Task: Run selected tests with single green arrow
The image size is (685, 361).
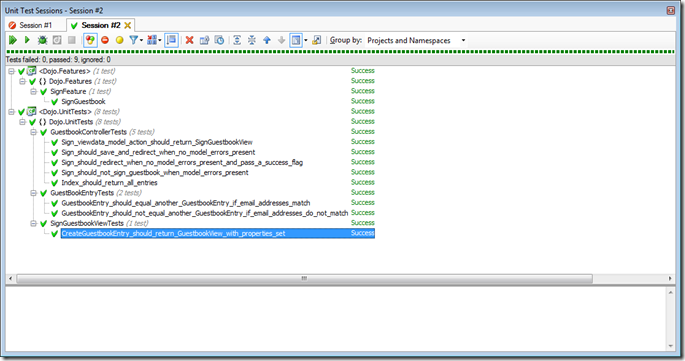Action: click(x=27, y=40)
